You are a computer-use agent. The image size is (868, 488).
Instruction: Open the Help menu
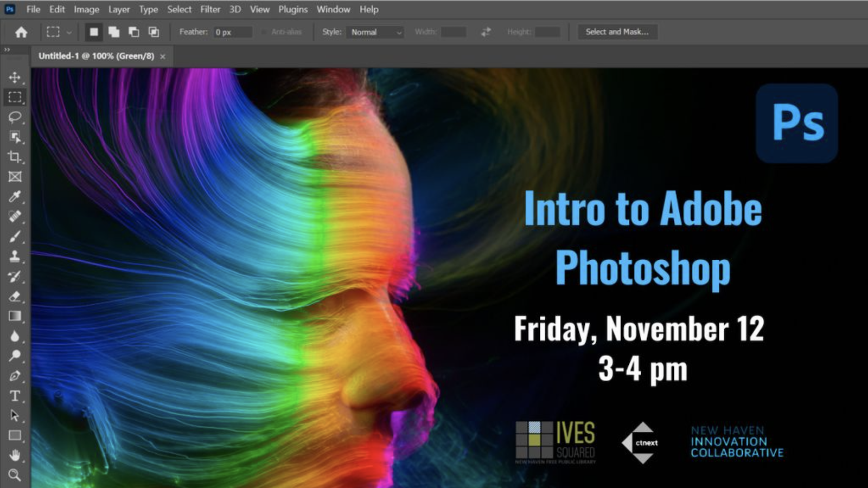[369, 9]
